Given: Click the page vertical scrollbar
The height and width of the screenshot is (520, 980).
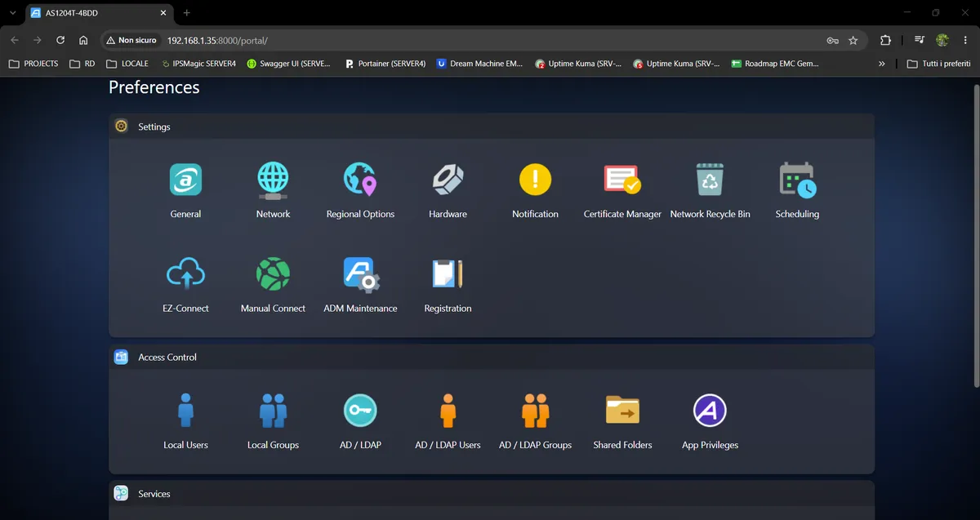Looking at the screenshot, I should point(976,234).
